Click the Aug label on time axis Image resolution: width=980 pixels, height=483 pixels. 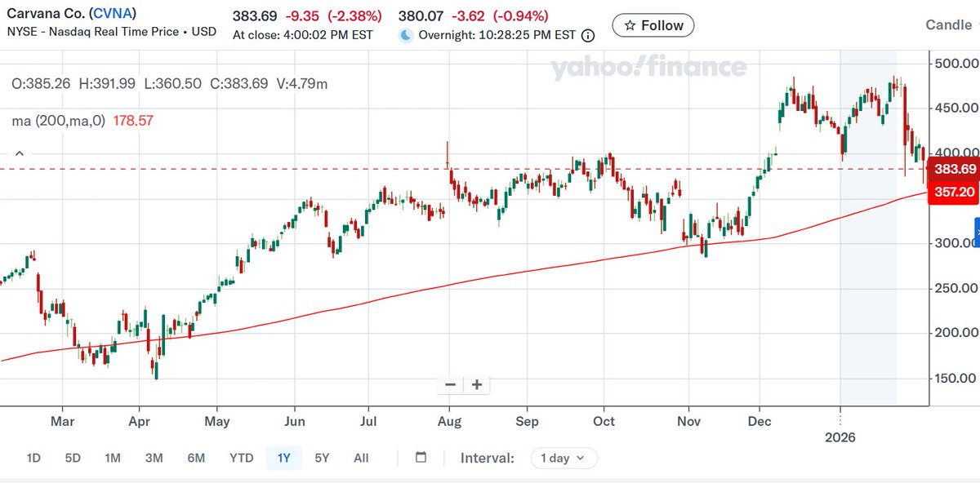(x=449, y=422)
